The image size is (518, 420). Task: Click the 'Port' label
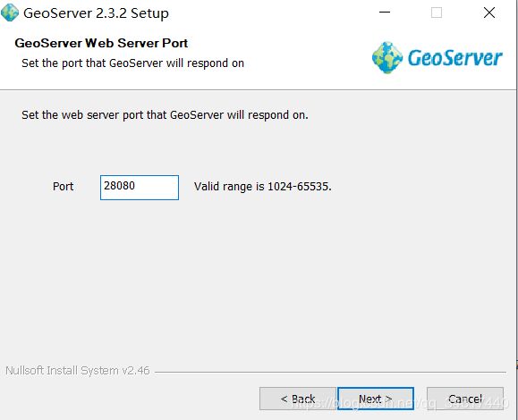63,187
